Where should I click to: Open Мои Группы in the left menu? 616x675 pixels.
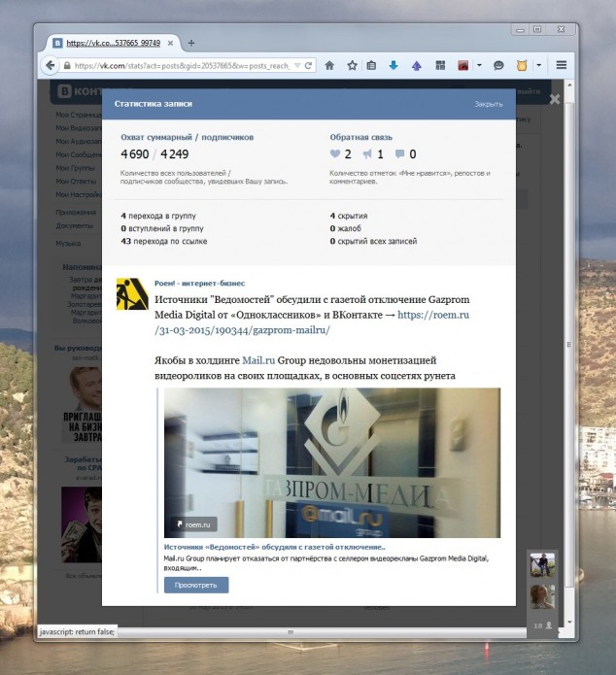(x=75, y=168)
